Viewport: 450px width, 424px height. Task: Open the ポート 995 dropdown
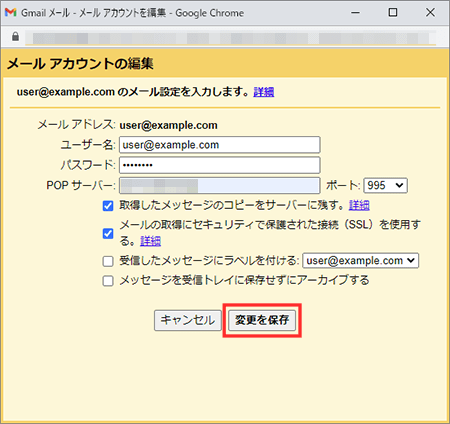(x=385, y=185)
